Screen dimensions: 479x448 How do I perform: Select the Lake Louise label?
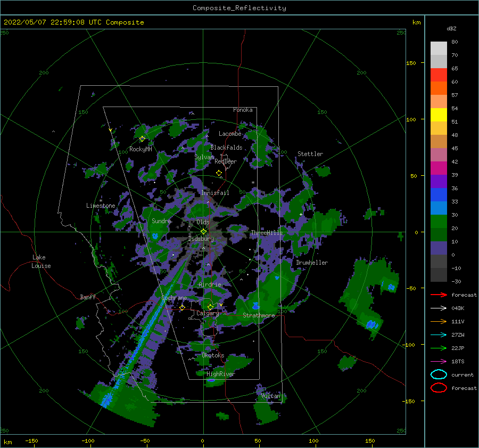[41, 262]
